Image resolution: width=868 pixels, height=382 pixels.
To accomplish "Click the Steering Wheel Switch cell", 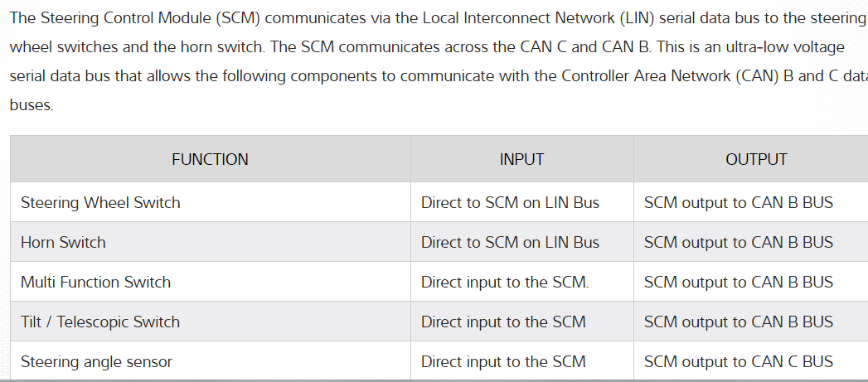I will coord(100,202).
